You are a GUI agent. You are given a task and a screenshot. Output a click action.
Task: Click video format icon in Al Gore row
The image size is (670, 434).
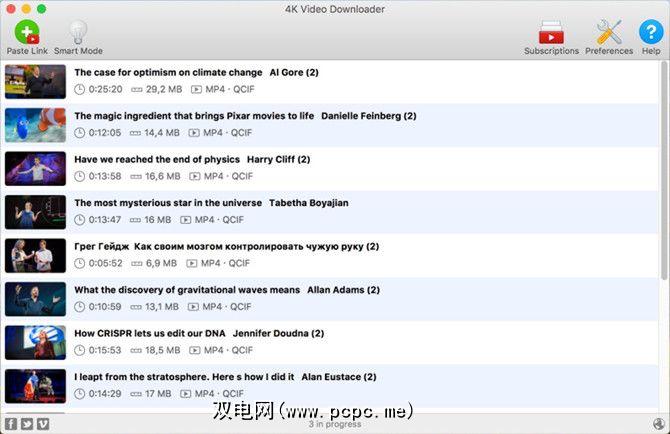click(196, 90)
